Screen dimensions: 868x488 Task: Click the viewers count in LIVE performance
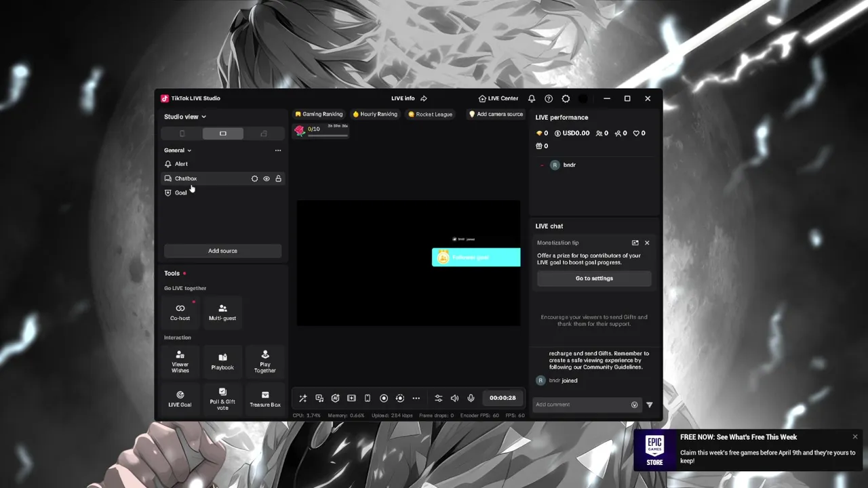pyautogui.click(x=601, y=134)
